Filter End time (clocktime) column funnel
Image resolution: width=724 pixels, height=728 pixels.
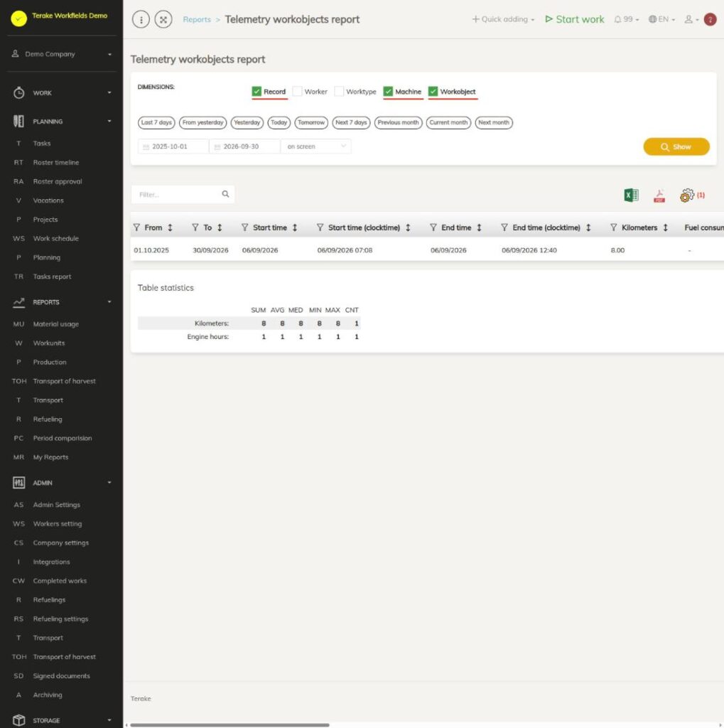(x=504, y=227)
